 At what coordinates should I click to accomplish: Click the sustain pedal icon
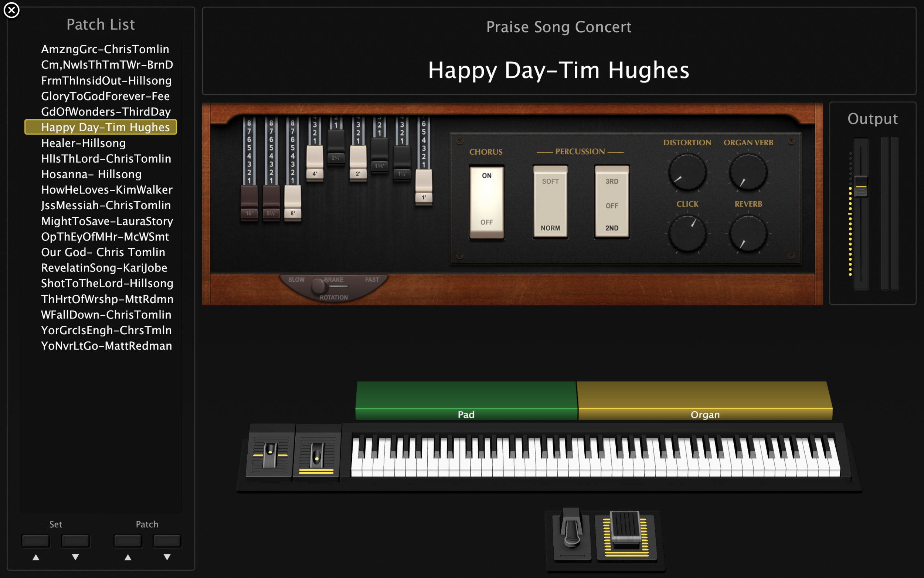(x=571, y=534)
